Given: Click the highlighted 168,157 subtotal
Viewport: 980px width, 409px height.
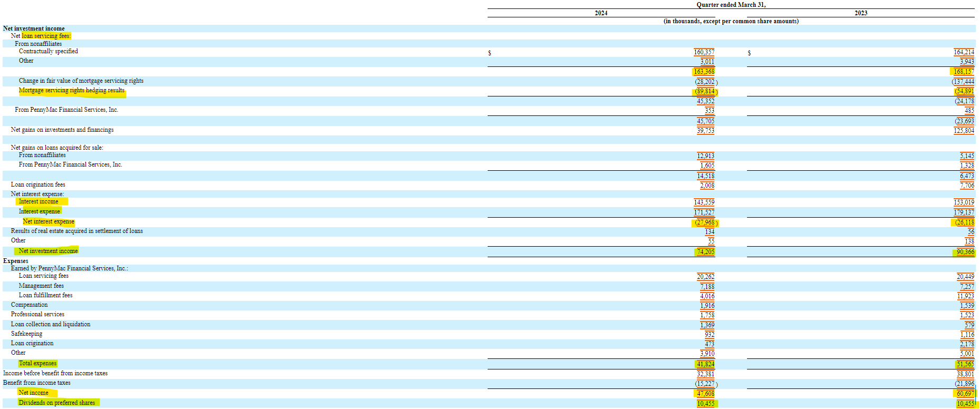Looking at the screenshot, I should point(963,72).
